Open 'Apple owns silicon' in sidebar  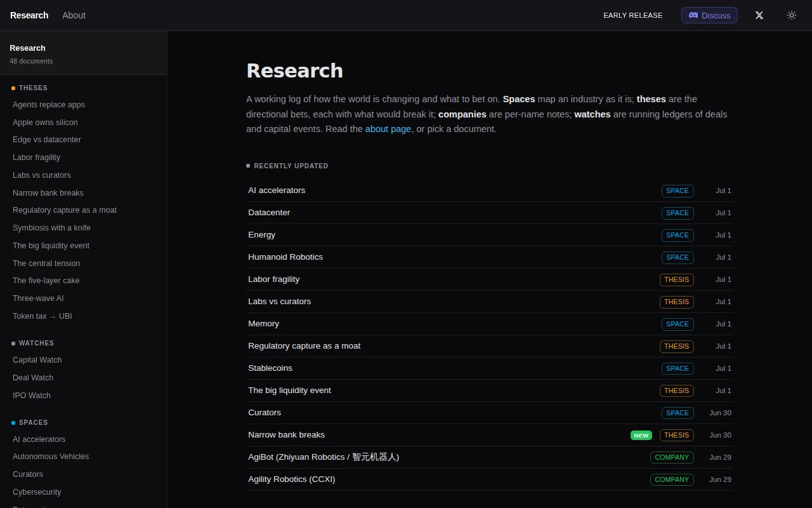pyautogui.click(x=45, y=123)
